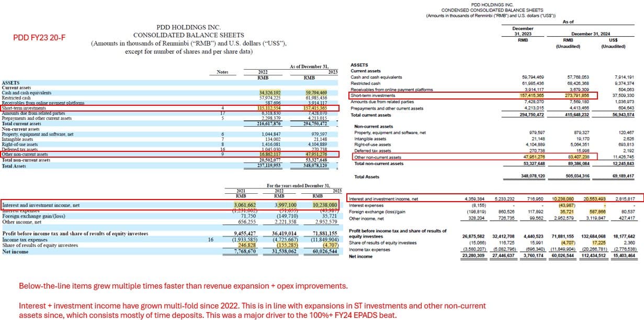
Task: Click the 2021 net income value 7,768,670
Action: pyautogui.click(x=245, y=251)
